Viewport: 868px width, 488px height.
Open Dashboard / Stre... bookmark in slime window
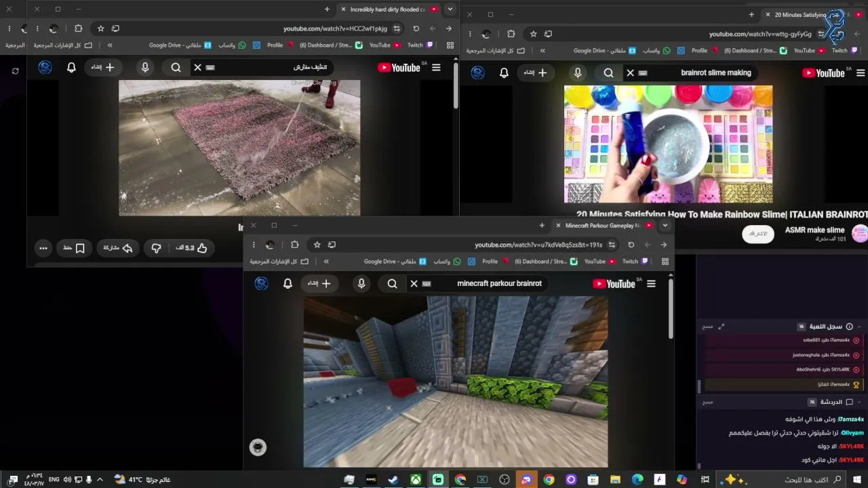(x=755, y=51)
